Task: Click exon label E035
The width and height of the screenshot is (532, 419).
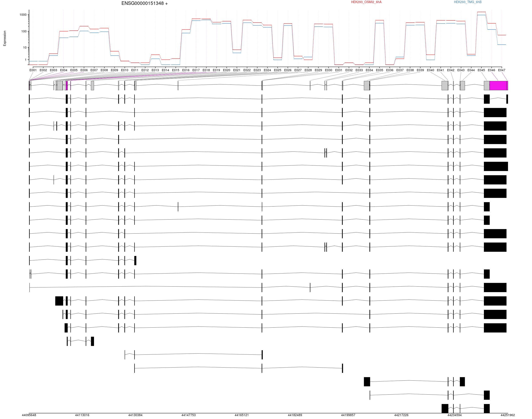Action: point(379,70)
